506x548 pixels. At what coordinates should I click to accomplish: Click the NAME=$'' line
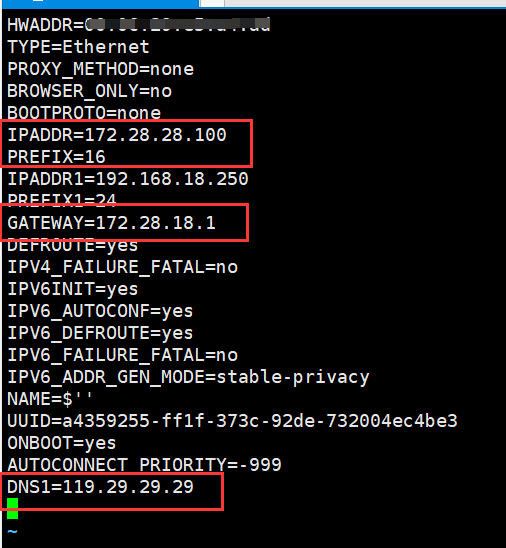50,399
